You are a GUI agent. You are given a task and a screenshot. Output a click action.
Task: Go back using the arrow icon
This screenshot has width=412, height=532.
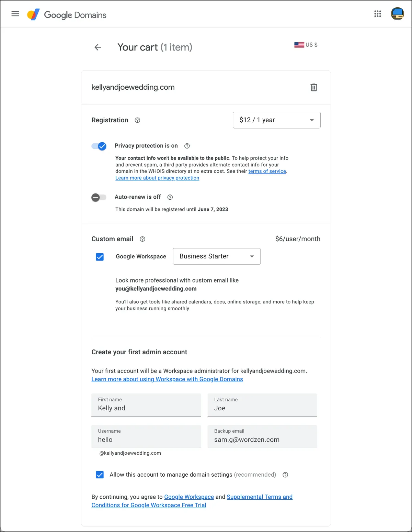coord(98,47)
